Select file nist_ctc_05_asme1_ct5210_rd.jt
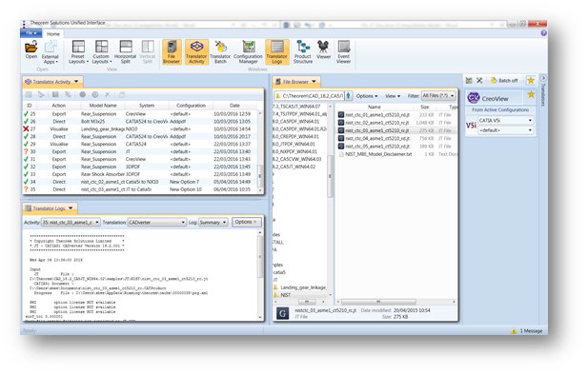 pos(396,147)
